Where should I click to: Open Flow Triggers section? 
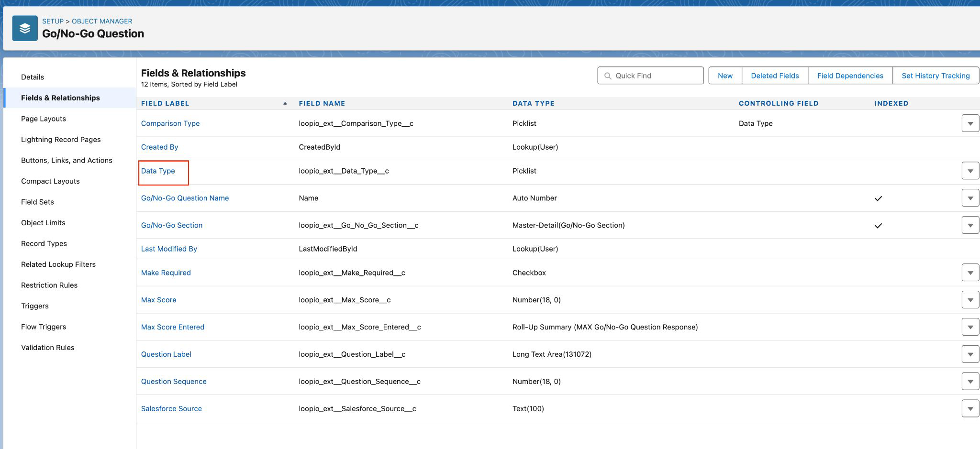click(44, 327)
